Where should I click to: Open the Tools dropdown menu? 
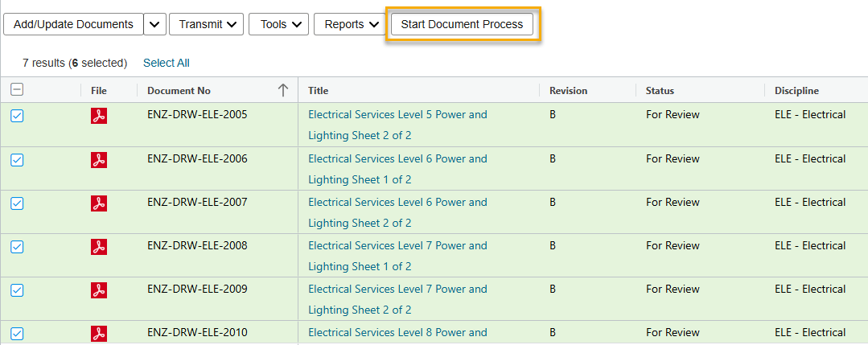tap(278, 24)
